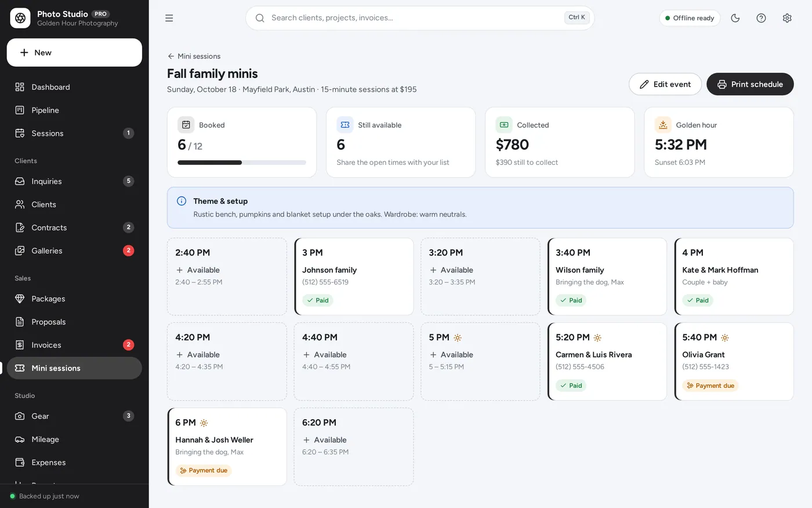
Task: Click Edit event button
Action: [x=665, y=84]
